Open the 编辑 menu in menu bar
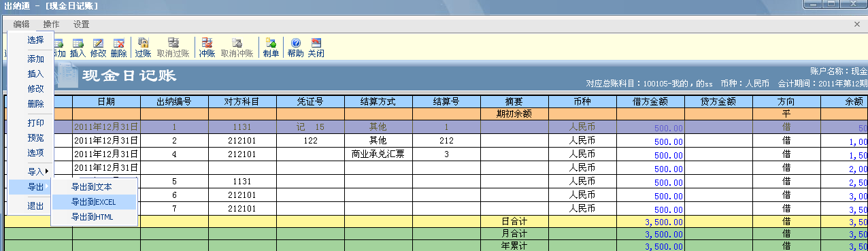This screenshot has width=868, height=251. coord(21,24)
